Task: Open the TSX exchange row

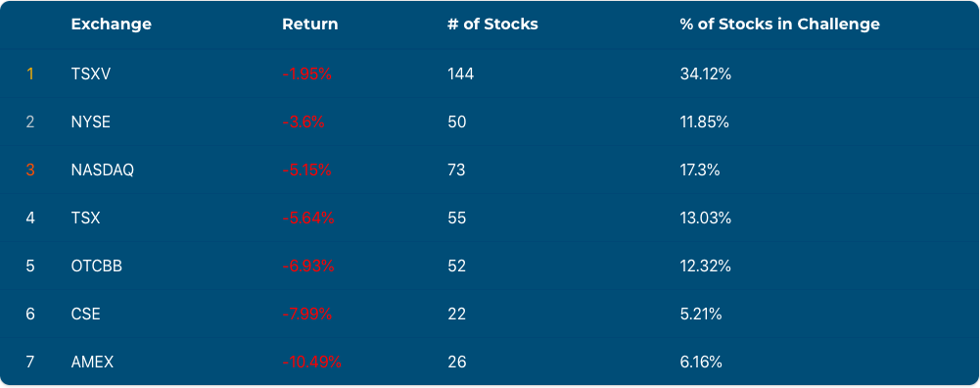Action: point(490,218)
